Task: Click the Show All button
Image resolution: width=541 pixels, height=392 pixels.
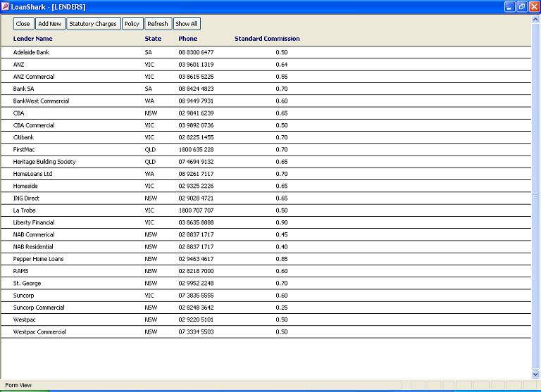Action: click(187, 24)
